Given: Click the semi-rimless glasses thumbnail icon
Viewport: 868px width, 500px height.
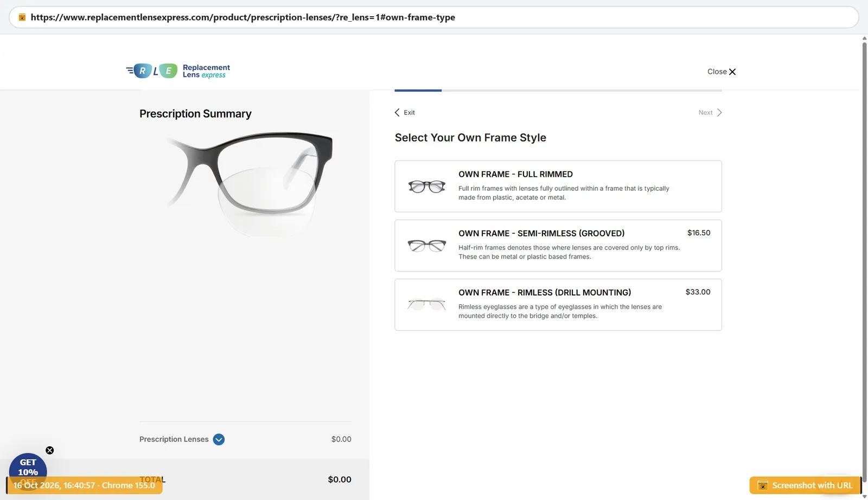Looking at the screenshot, I should coord(426,246).
